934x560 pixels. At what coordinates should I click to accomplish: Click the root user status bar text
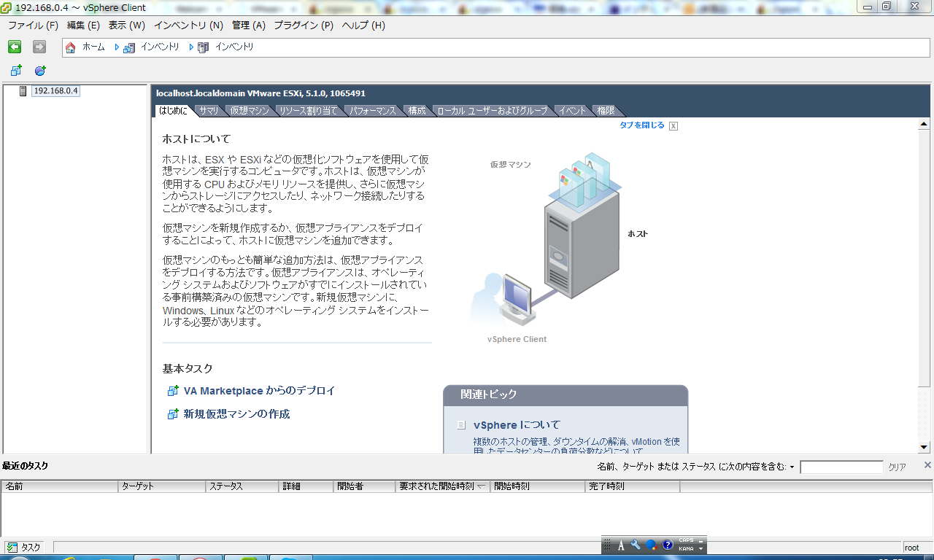pos(912,548)
